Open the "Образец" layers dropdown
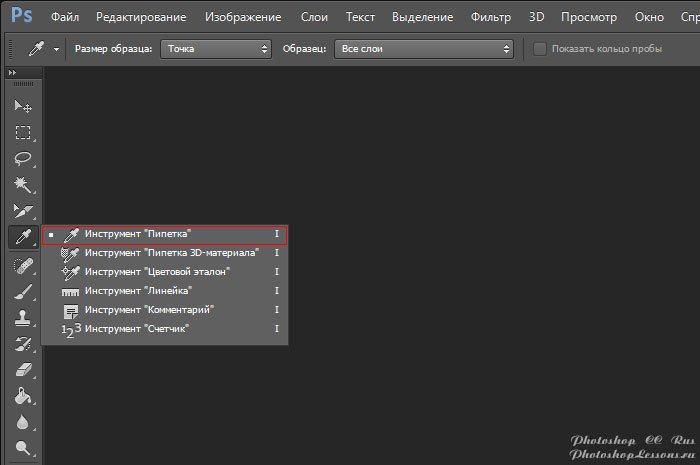 (423, 48)
